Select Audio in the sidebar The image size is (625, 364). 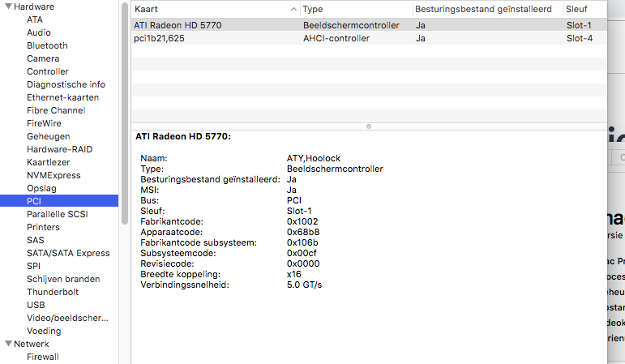click(39, 32)
